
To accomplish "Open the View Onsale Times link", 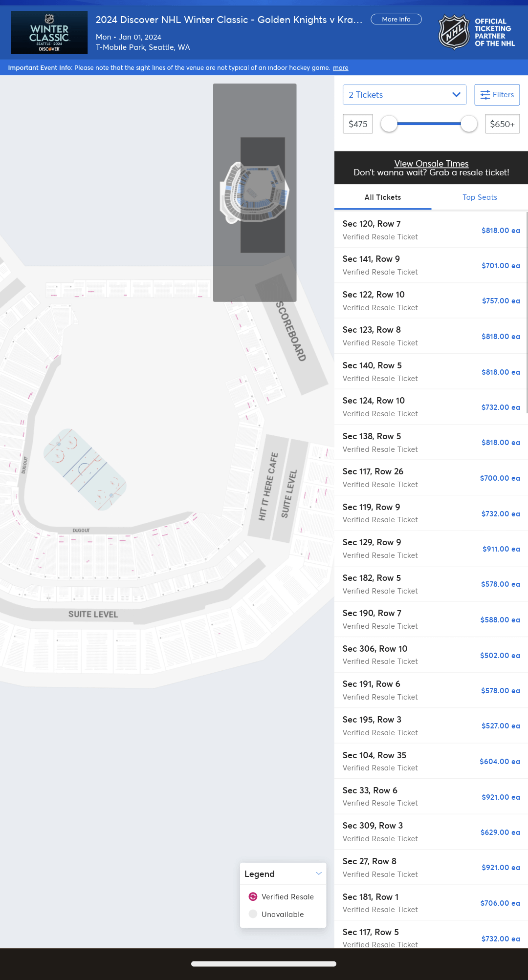I will pyautogui.click(x=431, y=164).
